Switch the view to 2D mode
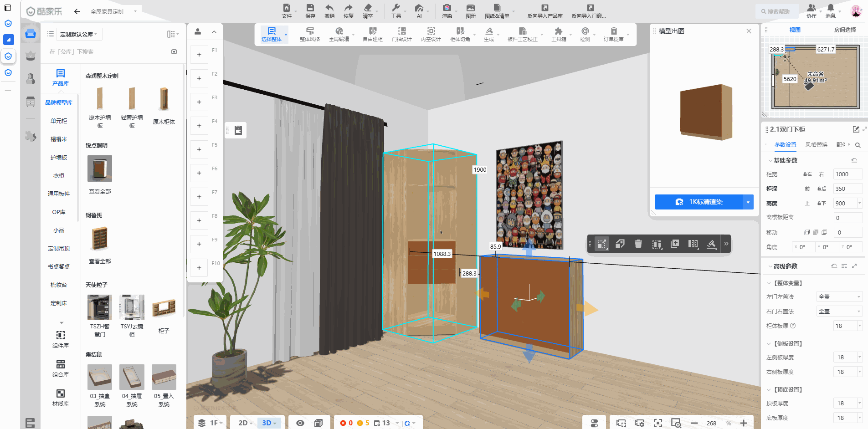 coord(243,423)
